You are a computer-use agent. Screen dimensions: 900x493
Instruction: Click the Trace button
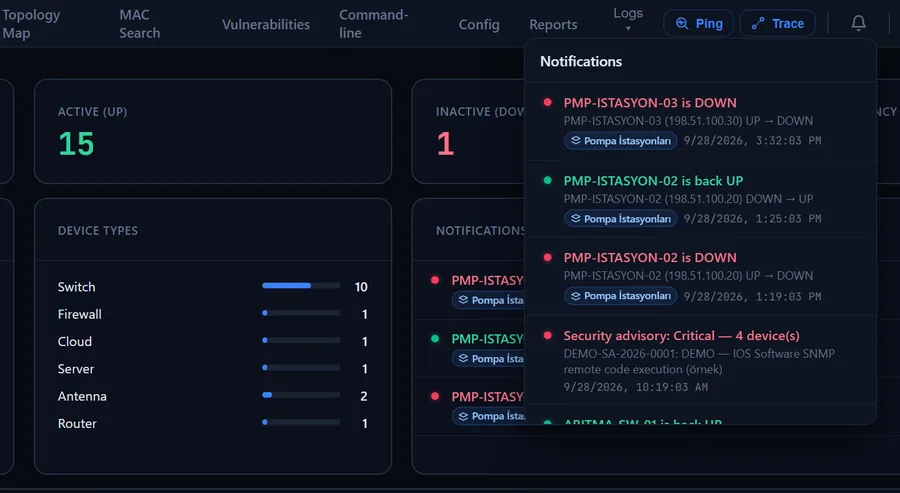(x=777, y=24)
